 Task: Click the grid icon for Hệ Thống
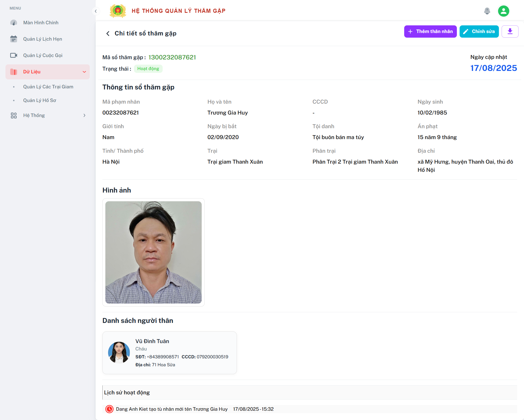click(x=14, y=115)
